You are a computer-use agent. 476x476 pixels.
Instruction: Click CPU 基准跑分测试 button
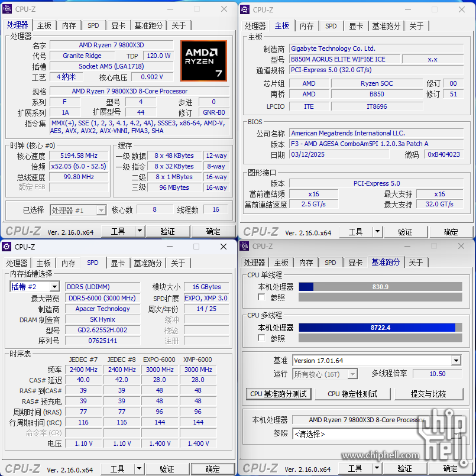pos(279,394)
